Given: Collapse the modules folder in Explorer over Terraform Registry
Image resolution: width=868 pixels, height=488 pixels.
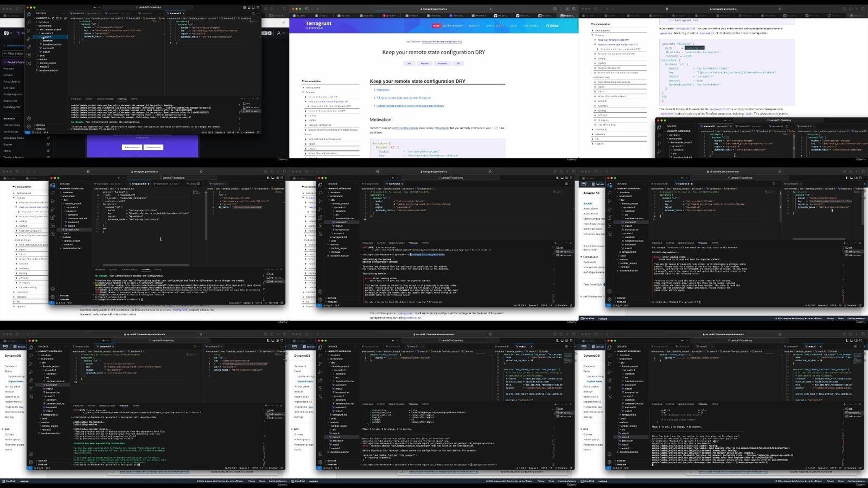Looking at the screenshot, I should tap(43, 59).
